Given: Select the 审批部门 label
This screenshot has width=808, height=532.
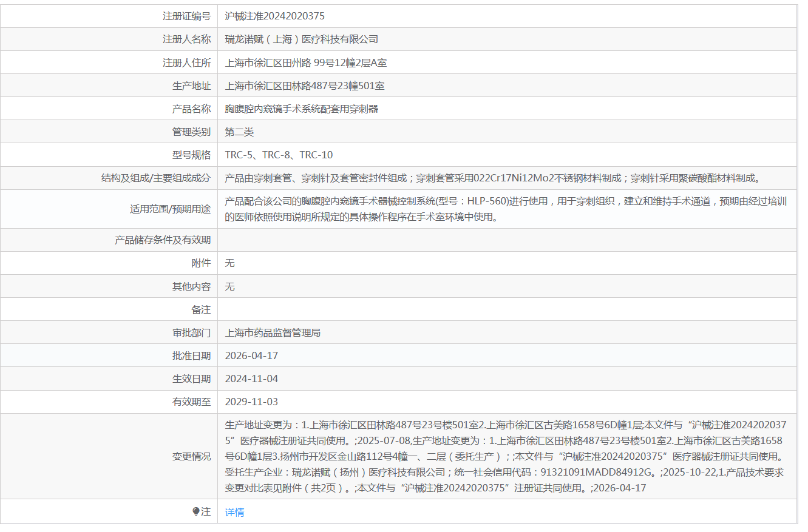Looking at the screenshot, I should coord(192,332).
